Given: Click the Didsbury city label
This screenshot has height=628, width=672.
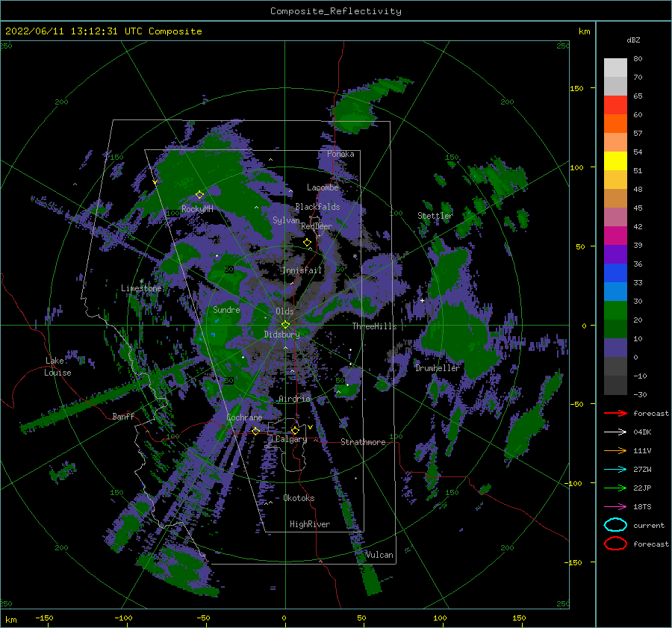Looking at the screenshot, I should [281, 335].
